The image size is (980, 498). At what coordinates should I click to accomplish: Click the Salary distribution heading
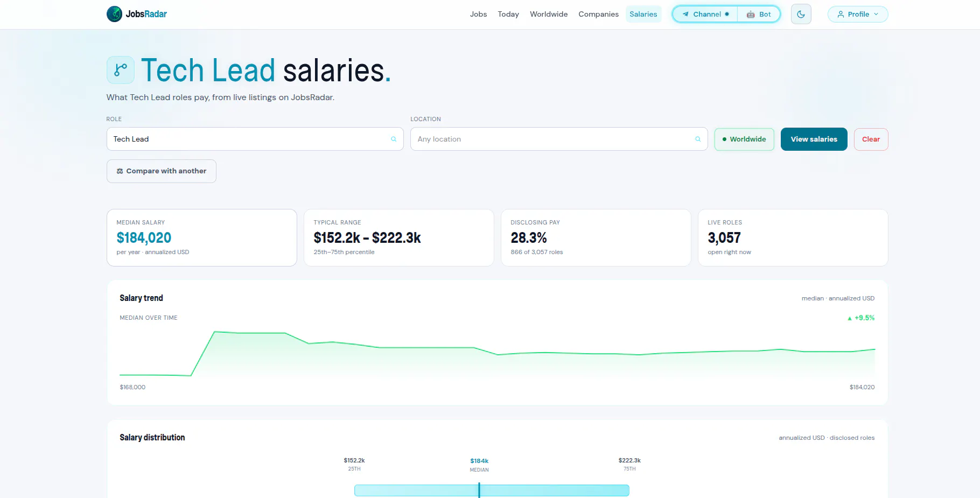[152, 437]
